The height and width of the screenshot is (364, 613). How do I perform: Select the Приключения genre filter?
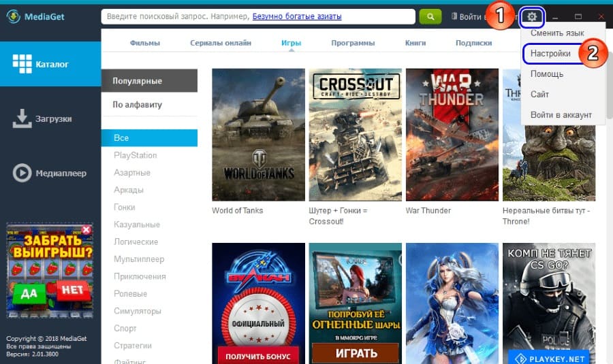coord(140,276)
